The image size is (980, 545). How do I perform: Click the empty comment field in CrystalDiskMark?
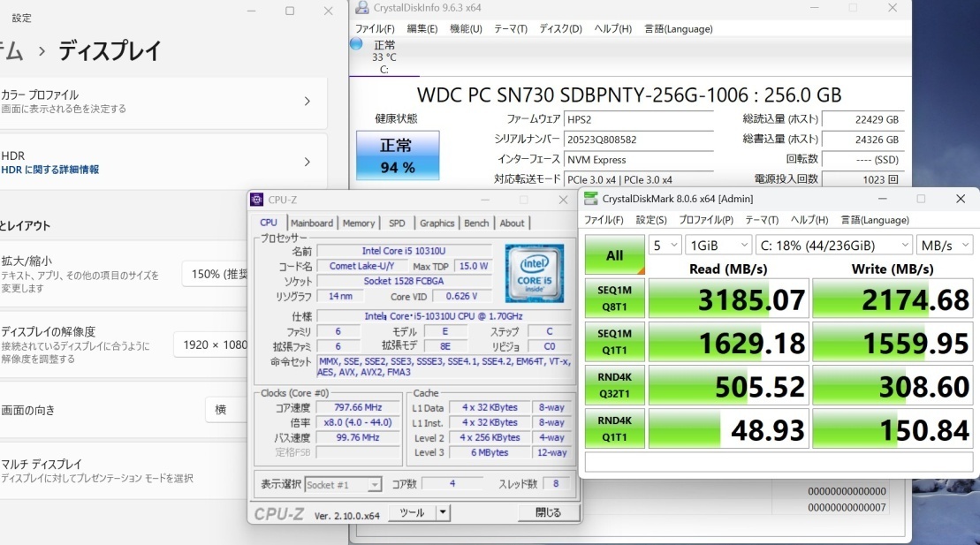click(779, 463)
